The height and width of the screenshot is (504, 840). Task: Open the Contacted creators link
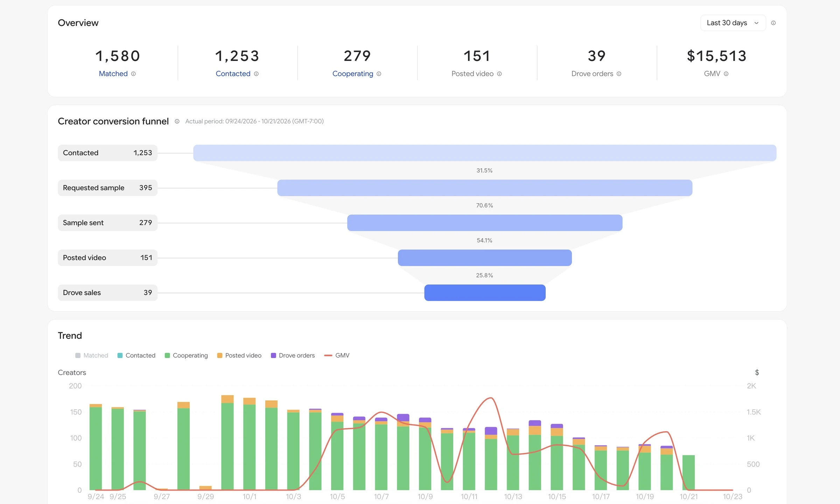233,73
